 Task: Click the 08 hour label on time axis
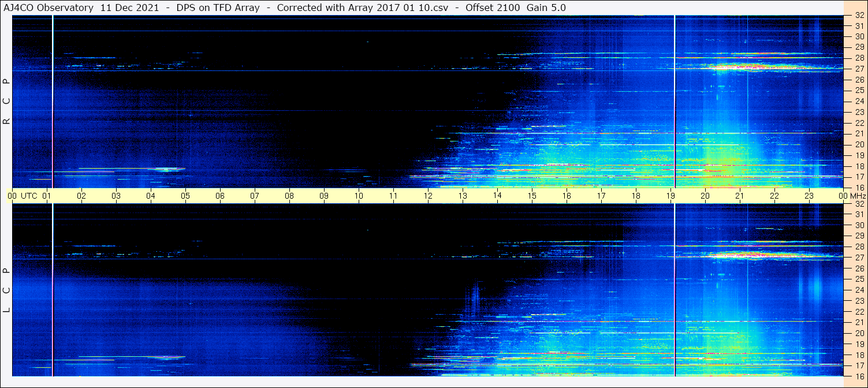click(289, 196)
